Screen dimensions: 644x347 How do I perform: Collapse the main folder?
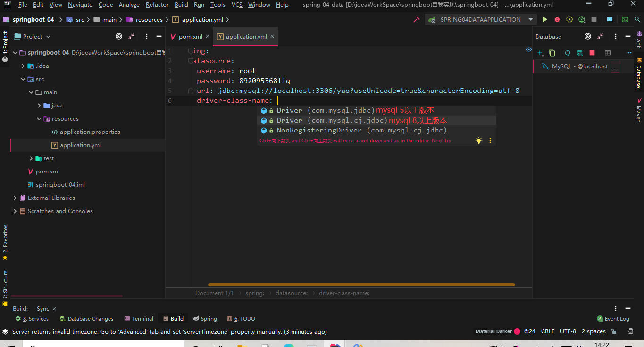(31, 92)
